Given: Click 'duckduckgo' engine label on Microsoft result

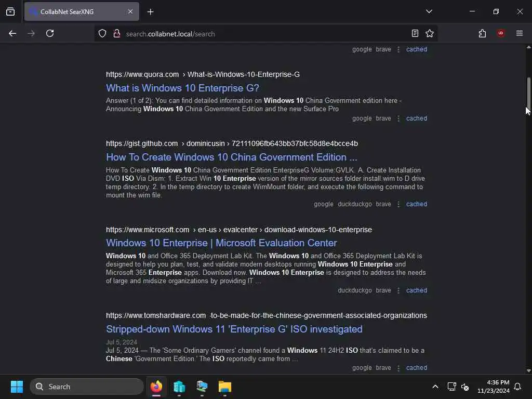Looking at the screenshot, I should tap(354, 290).
